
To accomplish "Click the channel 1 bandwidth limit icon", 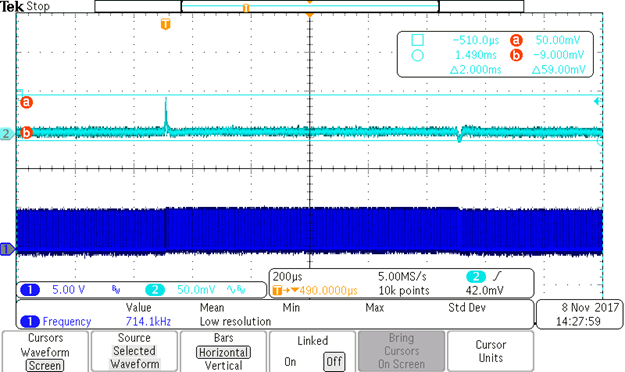I will [116, 290].
